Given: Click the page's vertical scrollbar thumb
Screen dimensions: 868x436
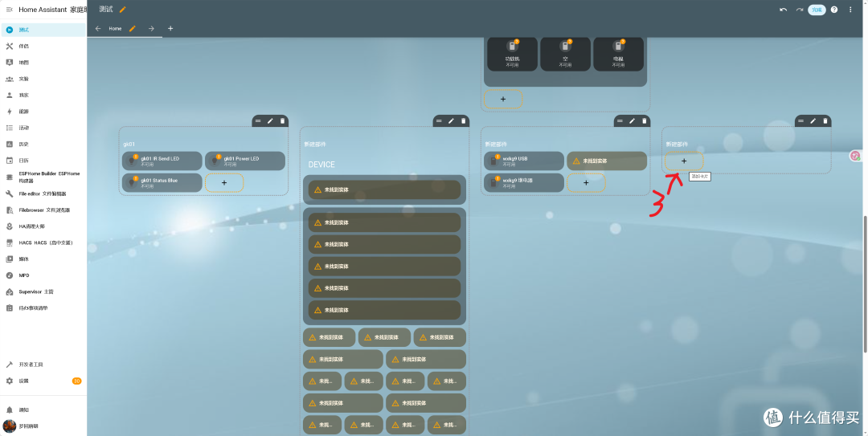Looking at the screenshot, I should click(x=866, y=283).
